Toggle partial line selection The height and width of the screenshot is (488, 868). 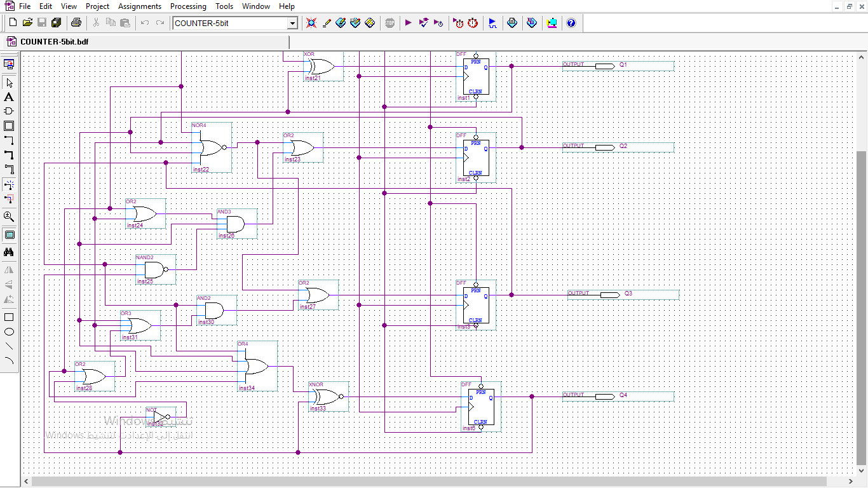click(x=9, y=199)
